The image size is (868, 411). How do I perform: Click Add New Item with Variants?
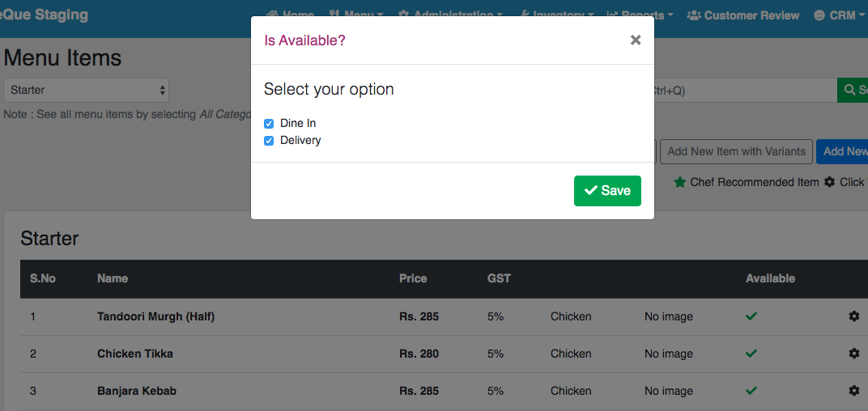point(736,151)
